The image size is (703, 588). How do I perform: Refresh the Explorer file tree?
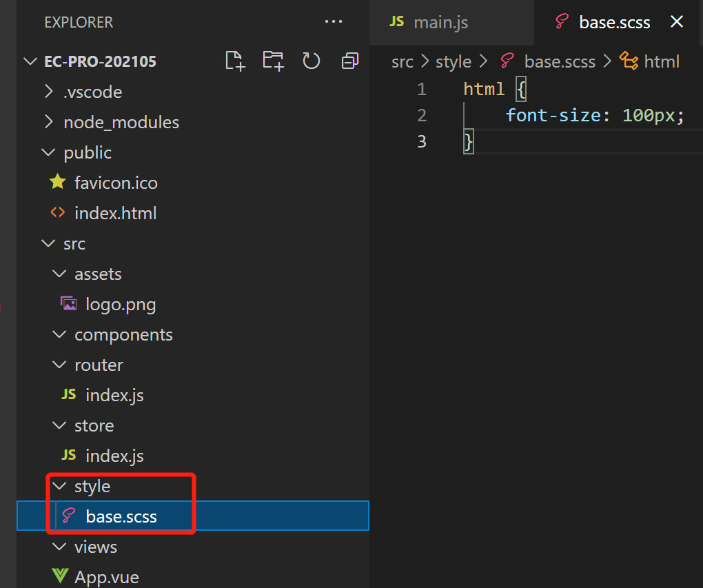click(x=312, y=61)
